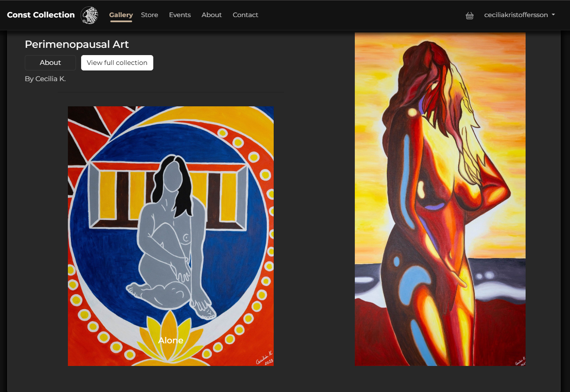Viewport: 570px width, 392px height.
Task: Click the basket icon to view cart contents
Action: click(470, 15)
